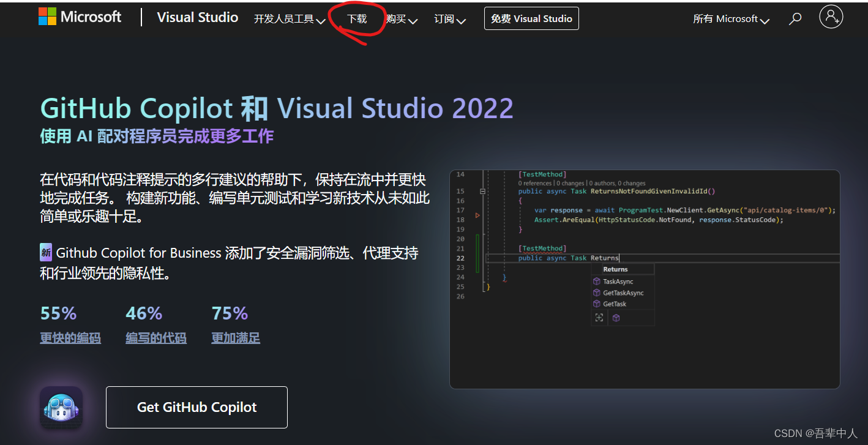Click the GitHub Copilot mascot icon
This screenshot has height=445, width=868.
[x=61, y=407]
